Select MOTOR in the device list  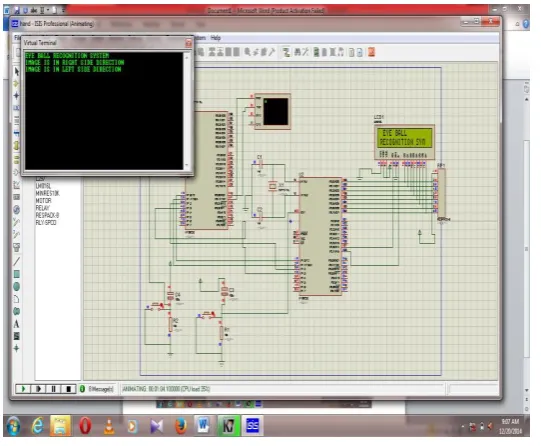(43, 200)
